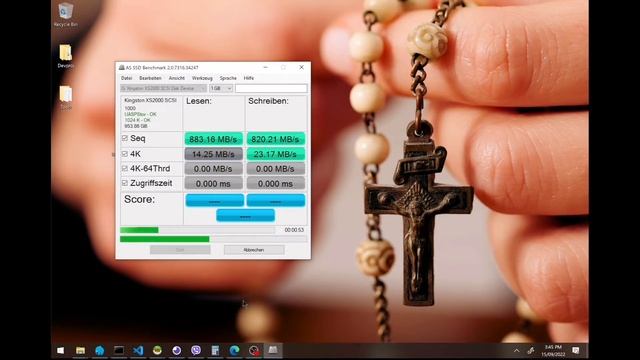Image resolution: width=640 pixels, height=360 pixels.
Task: Toggle the 4K-64Thrd test checkbox
Action: pyautogui.click(x=125, y=168)
